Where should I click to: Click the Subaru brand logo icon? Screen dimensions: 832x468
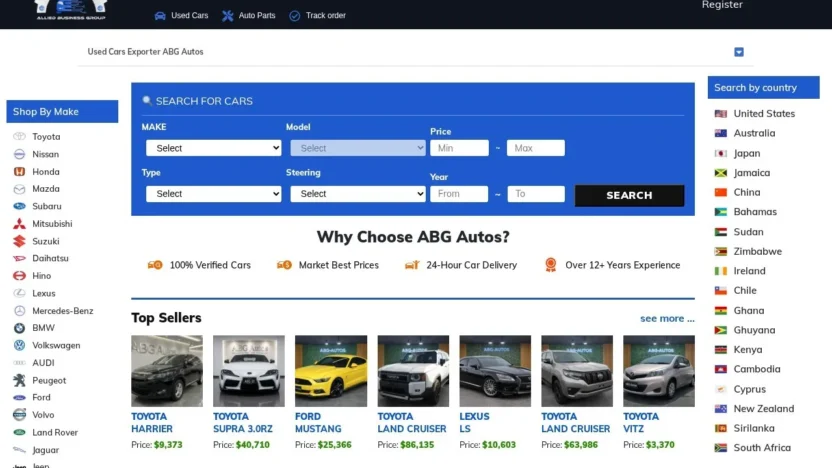[19, 206]
